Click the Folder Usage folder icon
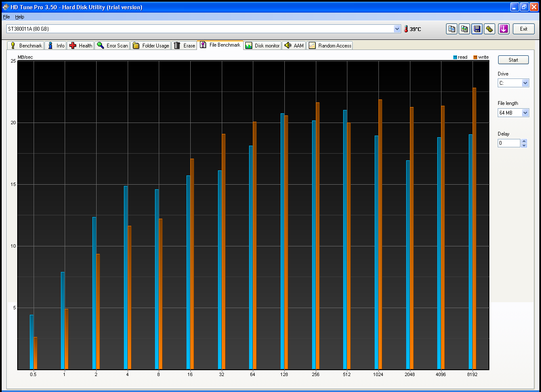Viewport: 541px width, 392px height. pyautogui.click(x=136, y=45)
